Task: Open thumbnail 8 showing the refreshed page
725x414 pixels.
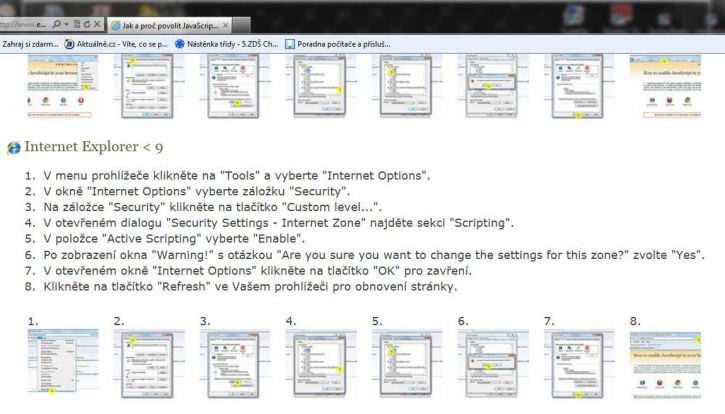Action: point(666,365)
